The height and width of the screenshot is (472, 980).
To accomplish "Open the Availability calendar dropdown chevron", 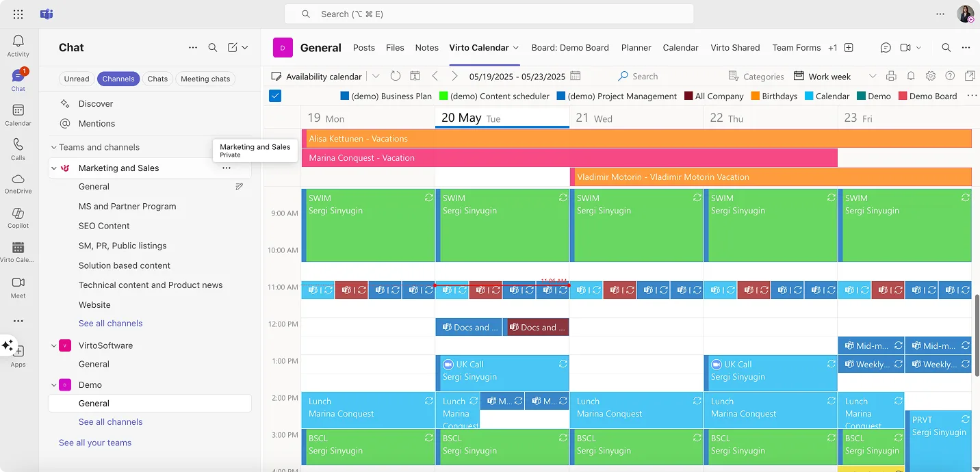I will coord(375,76).
